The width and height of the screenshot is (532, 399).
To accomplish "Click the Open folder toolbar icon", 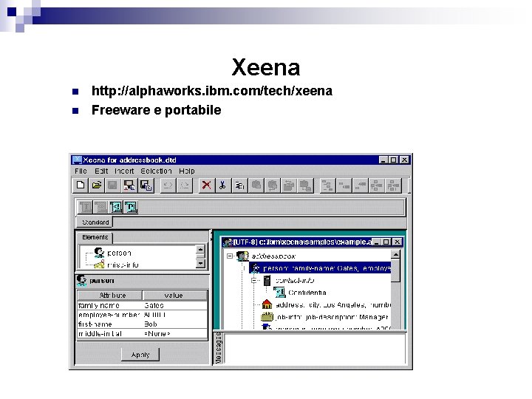I will coord(97,185).
